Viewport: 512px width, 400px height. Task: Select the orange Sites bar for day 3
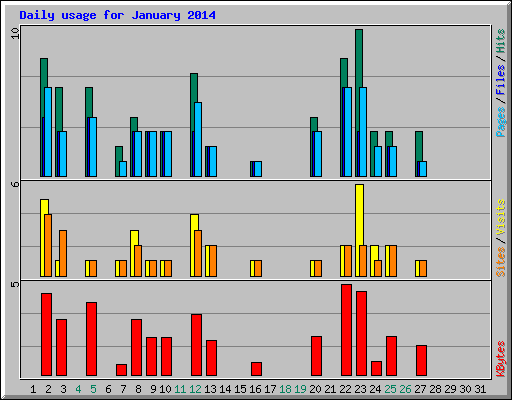(63, 253)
